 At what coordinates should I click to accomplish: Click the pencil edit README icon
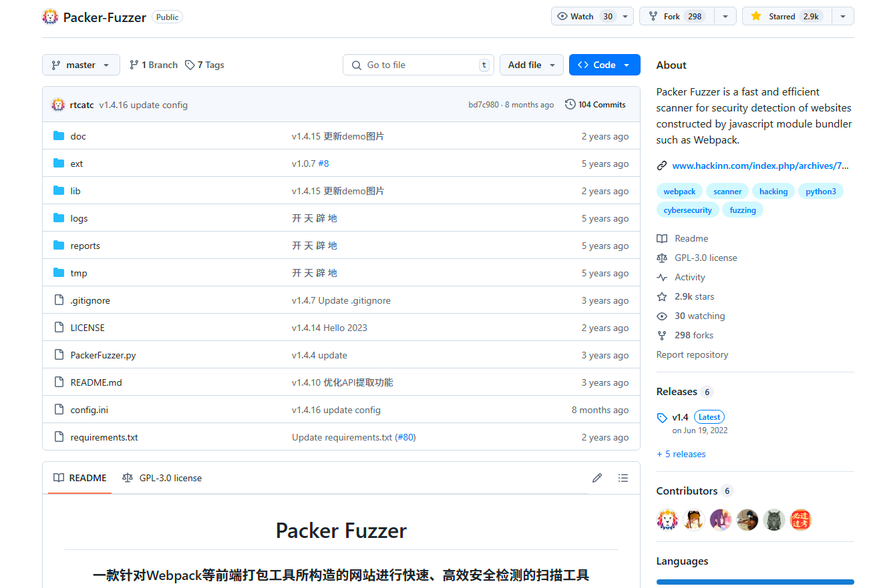[x=597, y=478]
